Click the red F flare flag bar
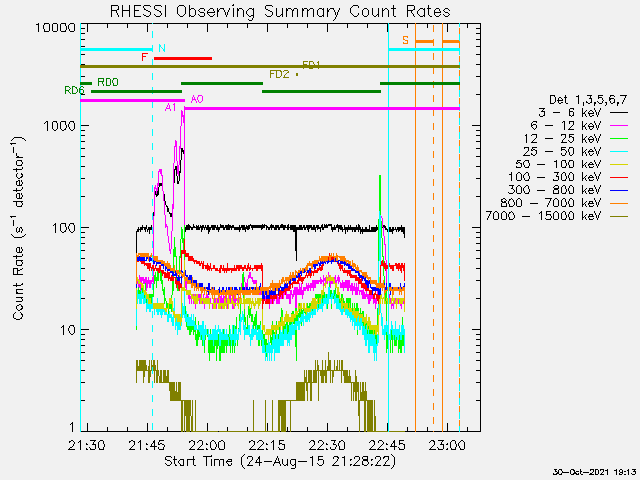 pyautogui.click(x=183, y=58)
